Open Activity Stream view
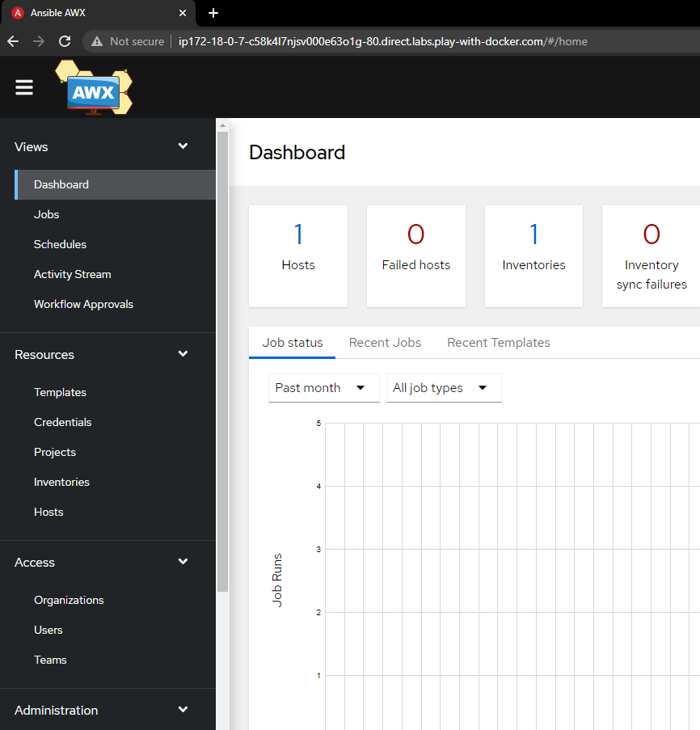The width and height of the screenshot is (700, 730). [x=116, y=274]
